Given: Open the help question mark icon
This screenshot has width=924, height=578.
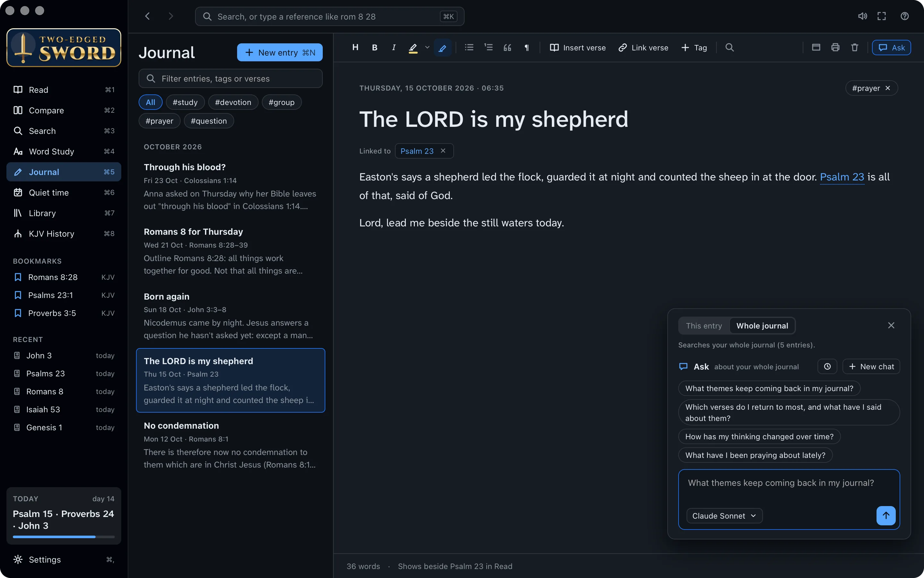Looking at the screenshot, I should point(904,16).
